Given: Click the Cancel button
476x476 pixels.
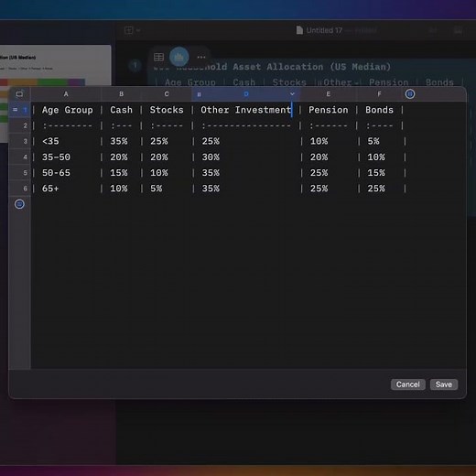Looking at the screenshot, I should pos(407,384).
